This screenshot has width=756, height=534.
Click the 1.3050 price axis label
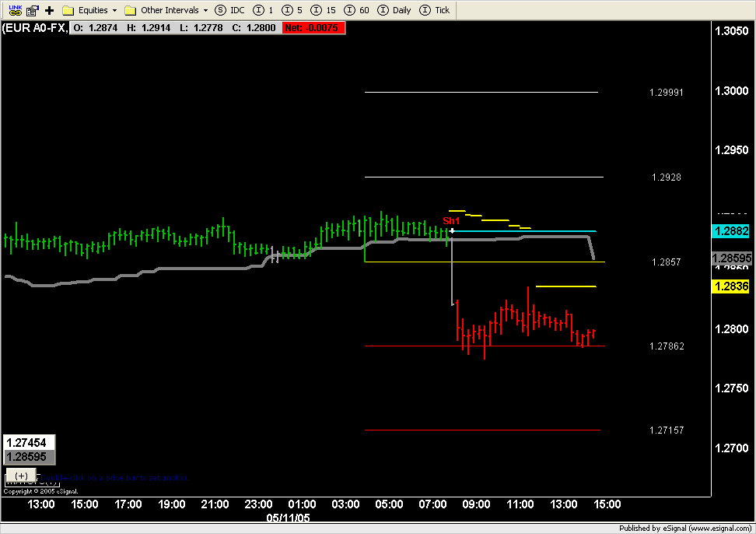(731, 31)
